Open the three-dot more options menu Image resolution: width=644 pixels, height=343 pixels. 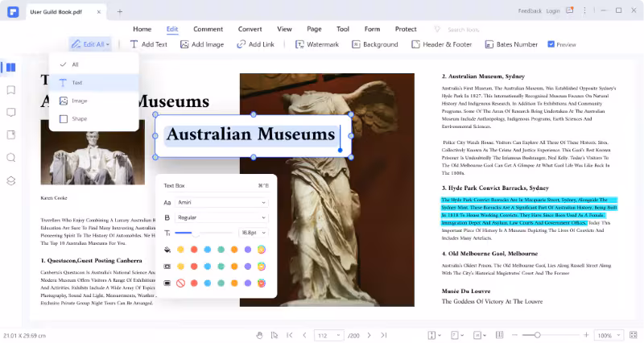coord(584,10)
